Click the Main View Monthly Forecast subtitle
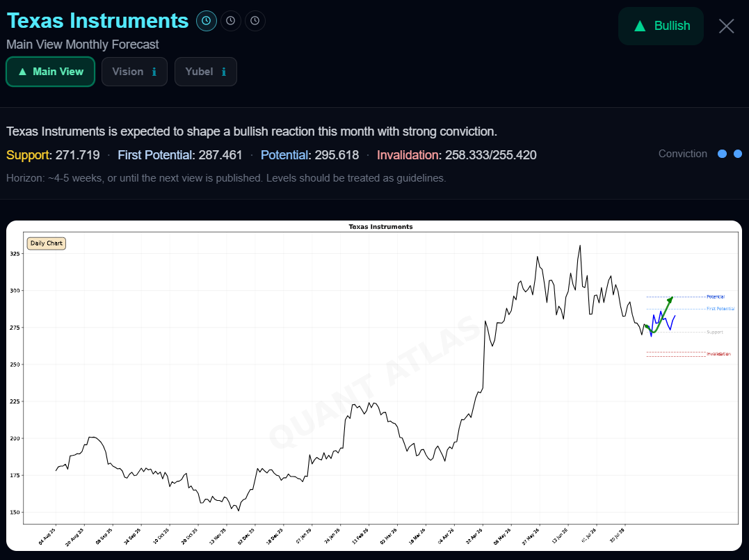This screenshot has height=560, width=749. coord(83,45)
